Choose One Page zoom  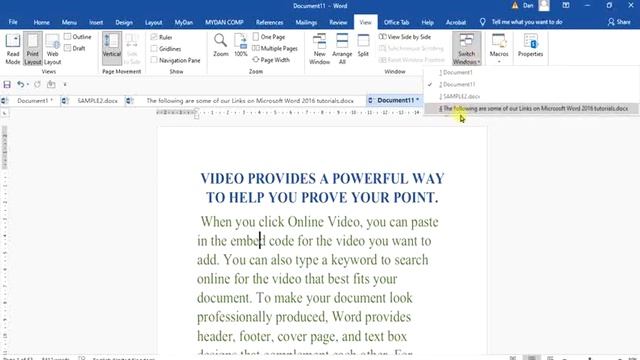(x=269, y=37)
